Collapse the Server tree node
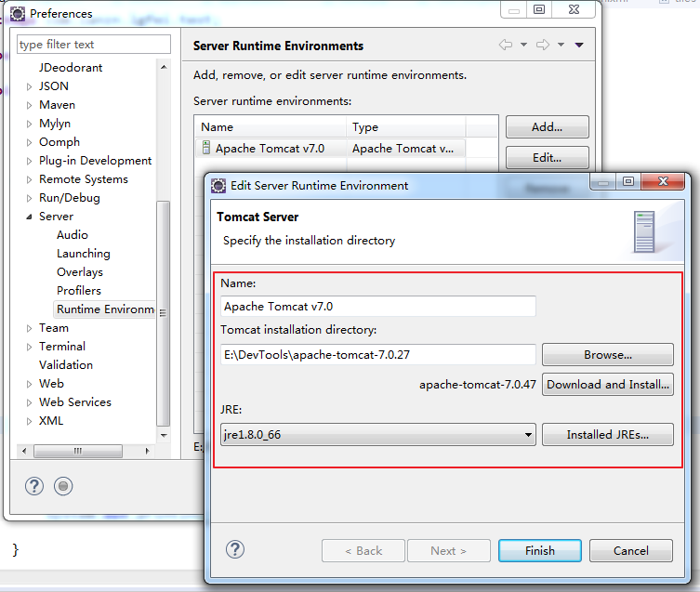 29,217
